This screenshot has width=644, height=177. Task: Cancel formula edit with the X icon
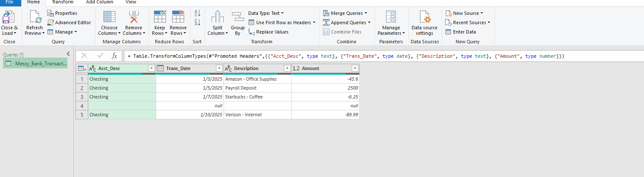pyautogui.click(x=84, y=56)
